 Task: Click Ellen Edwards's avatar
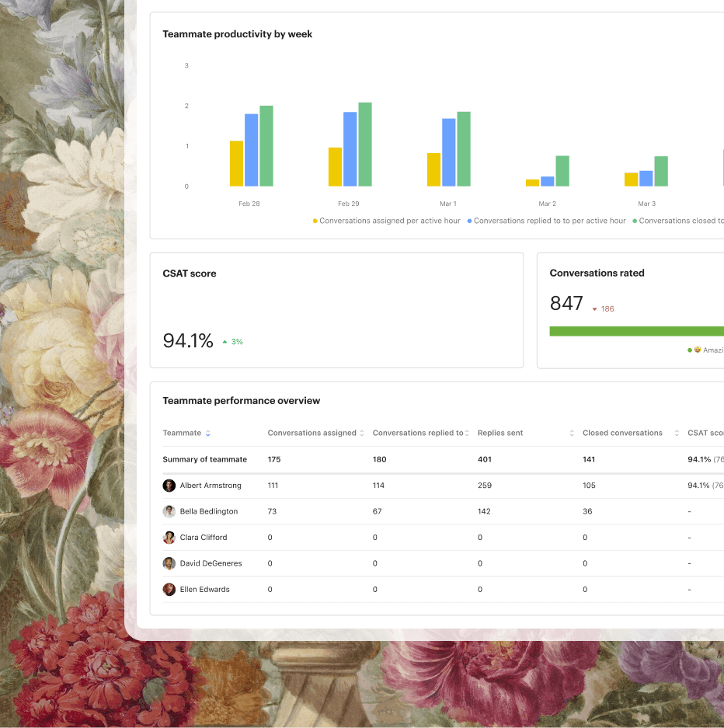pos(169,590)
